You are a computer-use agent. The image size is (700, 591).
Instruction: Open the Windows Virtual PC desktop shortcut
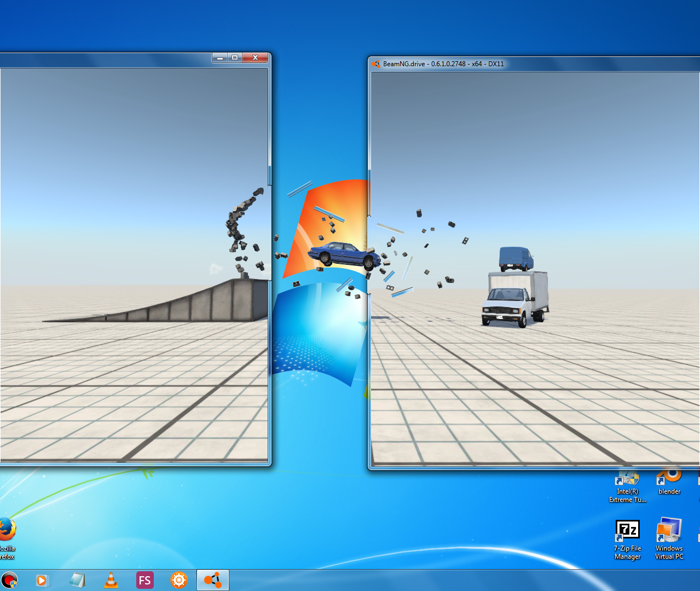[669, 539]
